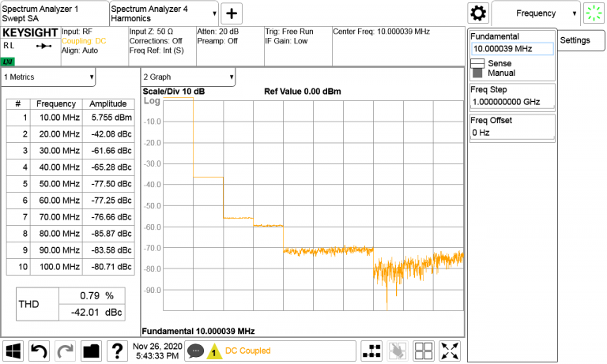Open help with question mark icon
The height and width of the screenshot is (364, 607).
tap(117, 351)
